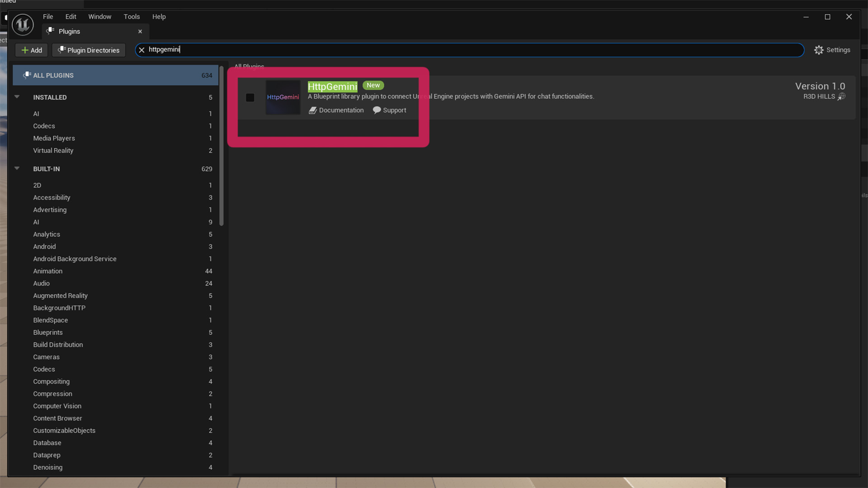Click the Unreal Engine logo icon
This screenshot has height=488, width=868.
coord(23,24)
